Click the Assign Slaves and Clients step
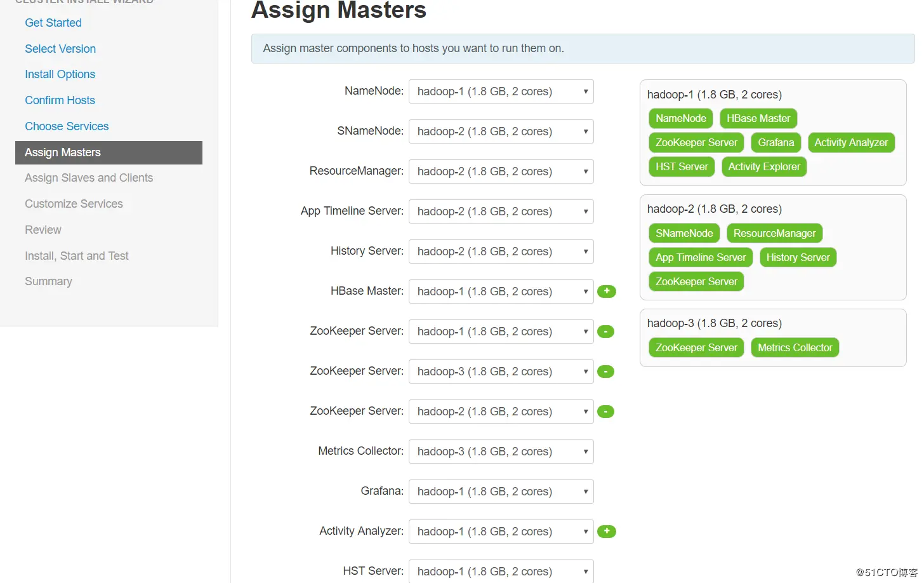 click(89, 178)
